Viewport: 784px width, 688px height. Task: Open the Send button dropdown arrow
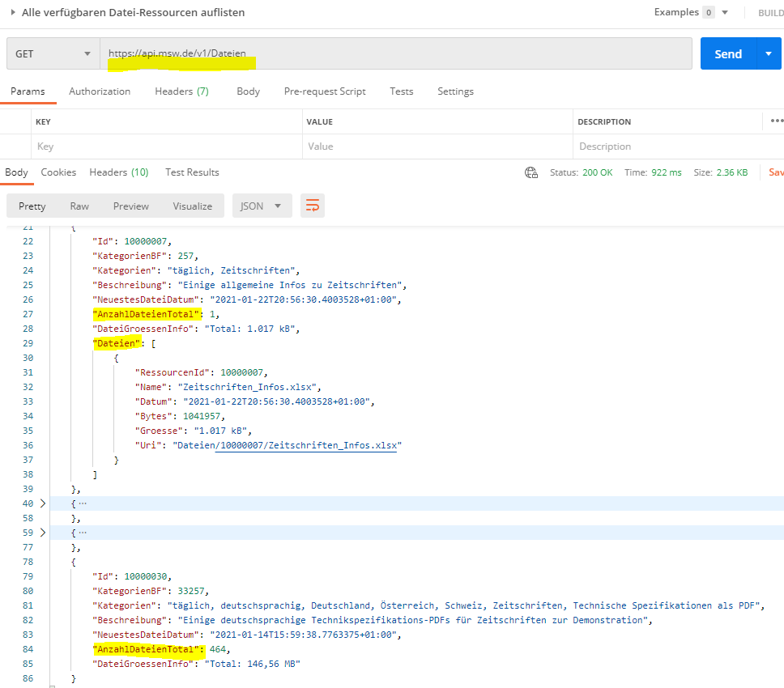click(x=769, y=54)
